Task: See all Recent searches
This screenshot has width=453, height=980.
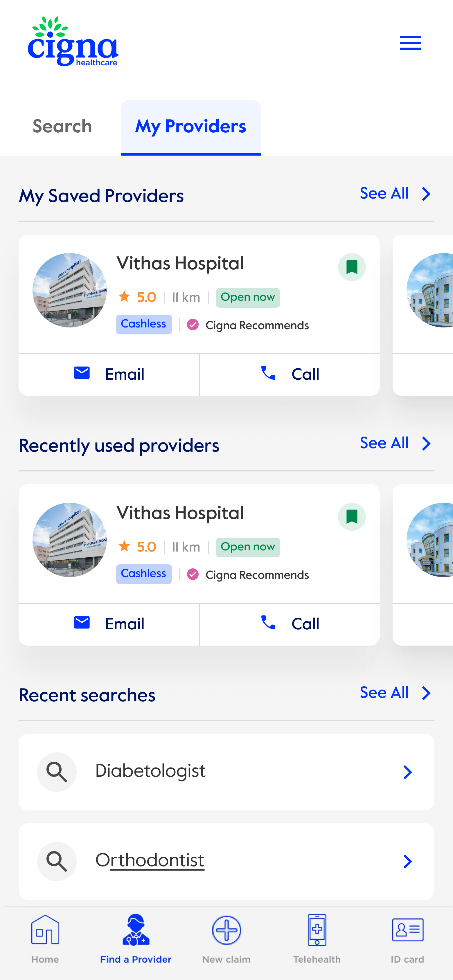Action: click(x=395, y=693)
